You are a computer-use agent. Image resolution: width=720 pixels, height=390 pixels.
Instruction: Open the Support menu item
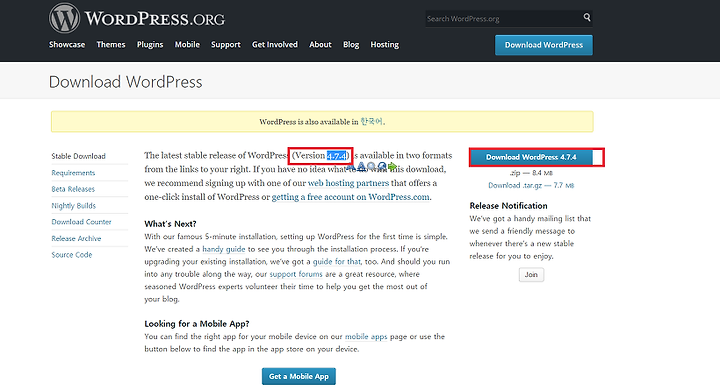coord(225,45)
